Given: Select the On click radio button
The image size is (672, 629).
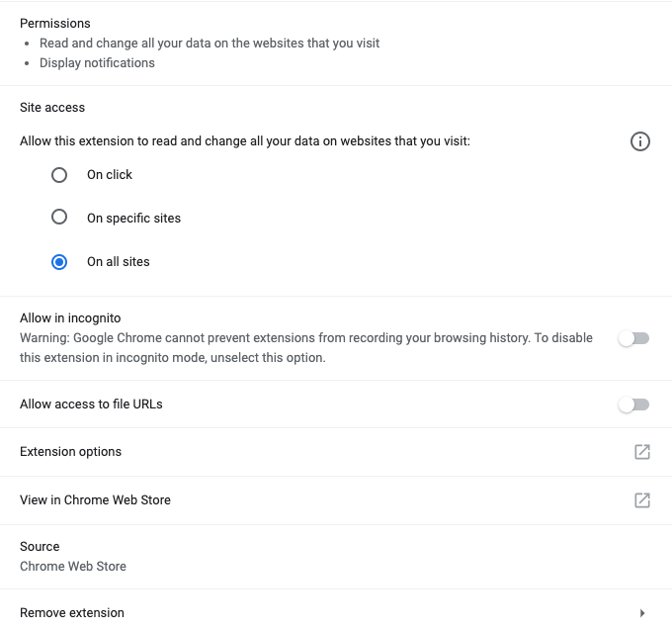Looking at the screenshot, I should 59,175.
